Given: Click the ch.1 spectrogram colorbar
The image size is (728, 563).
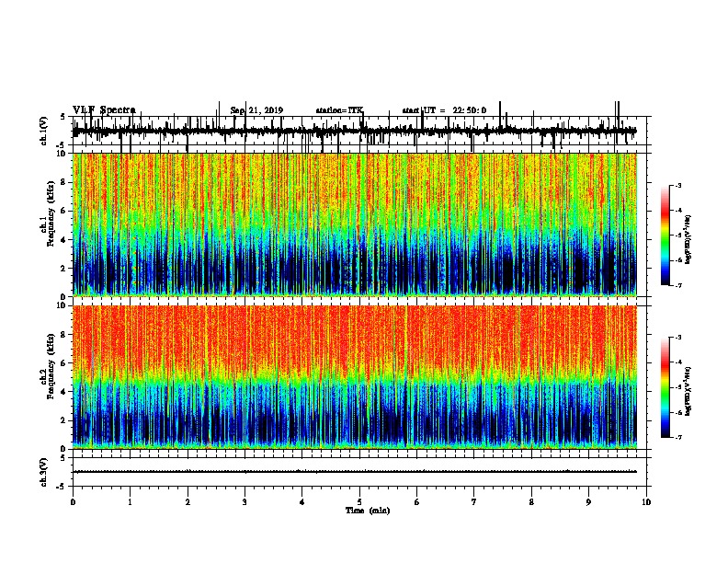Looking at the screenshot, I should click(665, 236).
